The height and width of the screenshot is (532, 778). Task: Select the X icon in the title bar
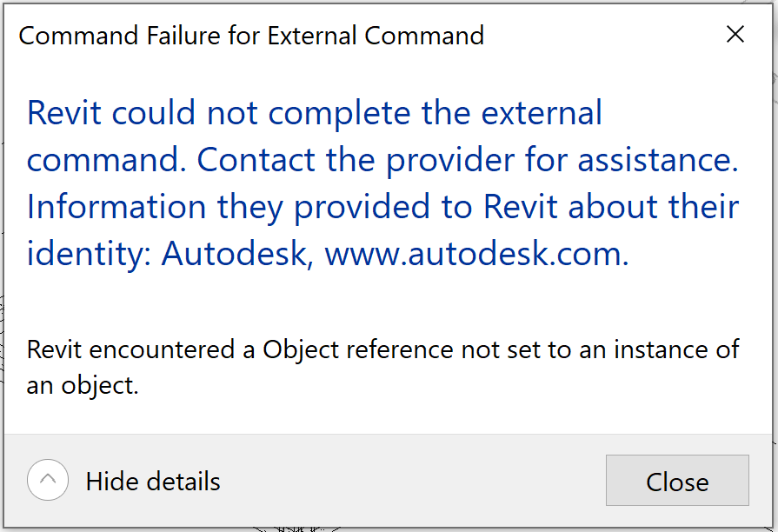tap(735, 35)
